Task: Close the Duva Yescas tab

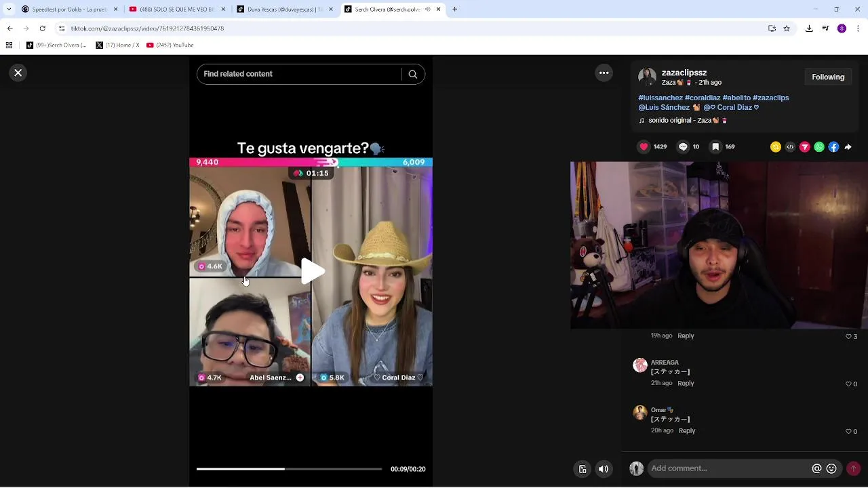Action: click(331, 9)
